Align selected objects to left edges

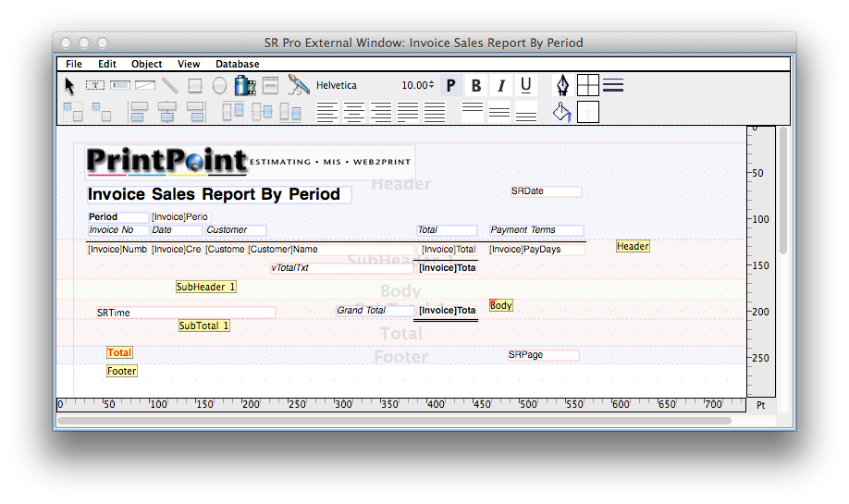point(138,112)
